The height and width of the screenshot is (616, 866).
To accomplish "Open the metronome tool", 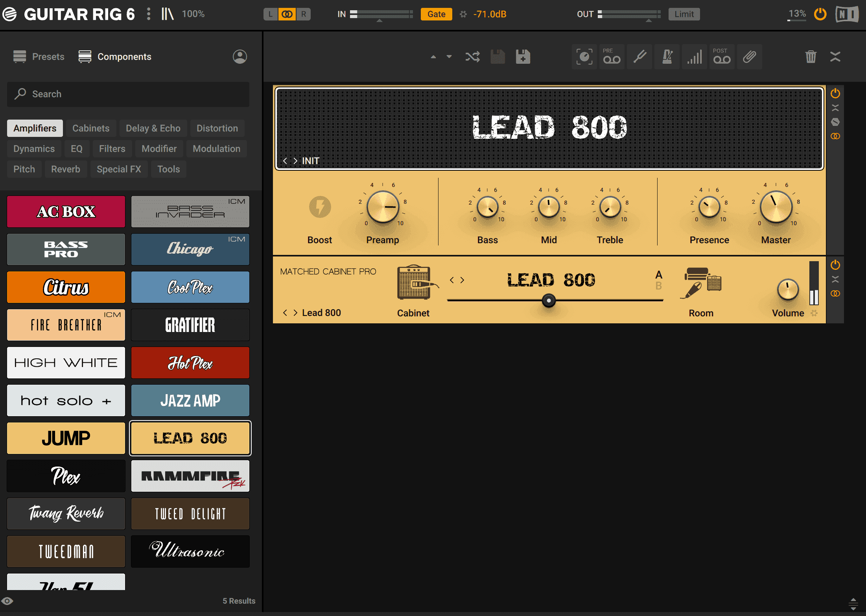I will coord(667,57).
